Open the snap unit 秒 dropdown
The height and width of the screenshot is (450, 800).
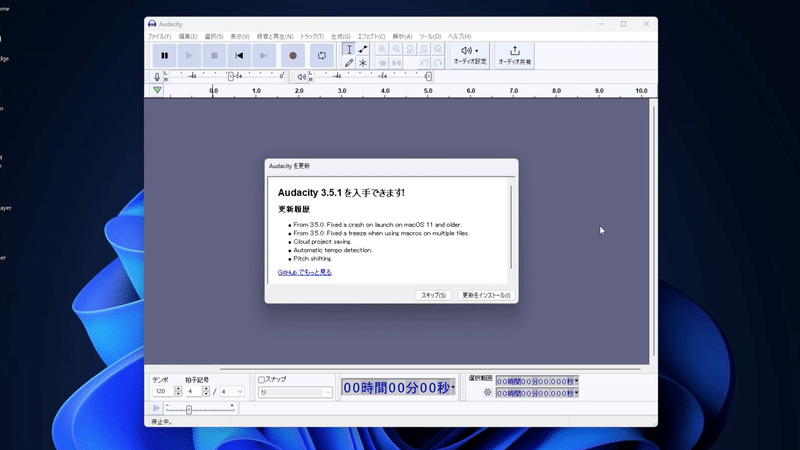coord(295,392)
